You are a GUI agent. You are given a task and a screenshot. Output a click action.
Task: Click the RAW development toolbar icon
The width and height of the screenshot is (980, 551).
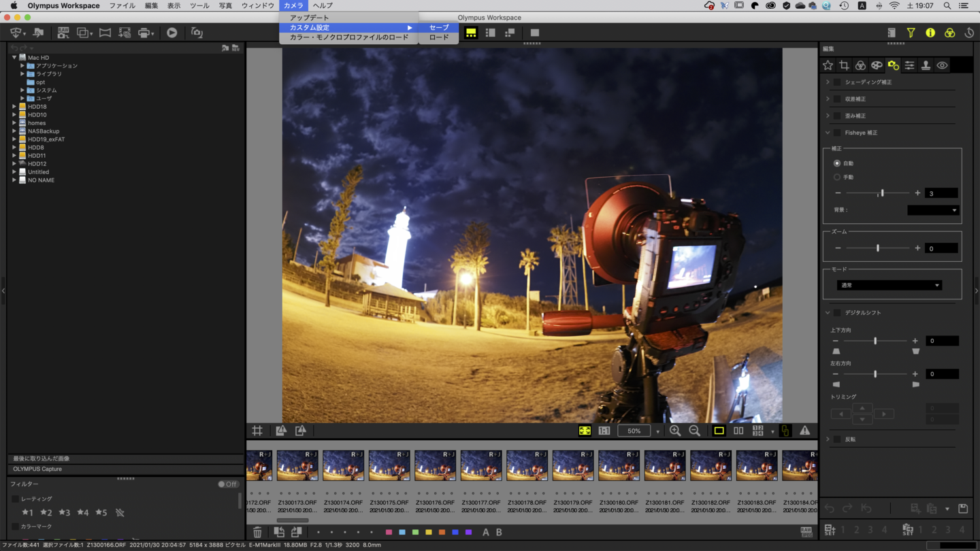coord(63,33)
